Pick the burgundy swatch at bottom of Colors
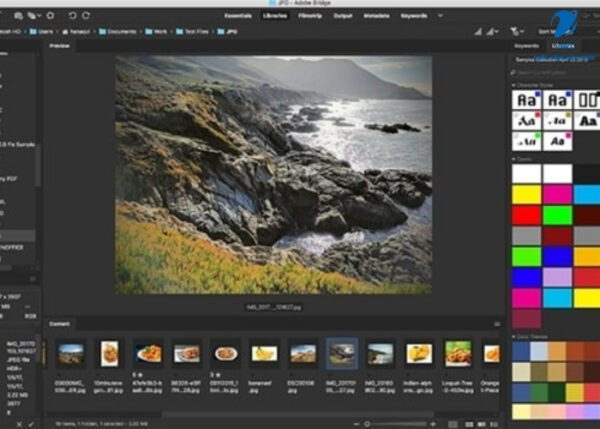 [x=527, y=318]
